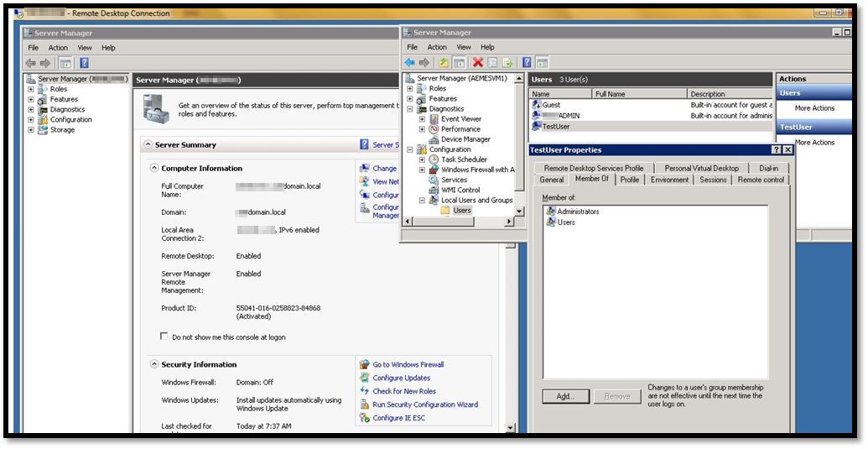
Task: Click Event Viewer icon in front console tree
Action: click(x=434, y=118)
